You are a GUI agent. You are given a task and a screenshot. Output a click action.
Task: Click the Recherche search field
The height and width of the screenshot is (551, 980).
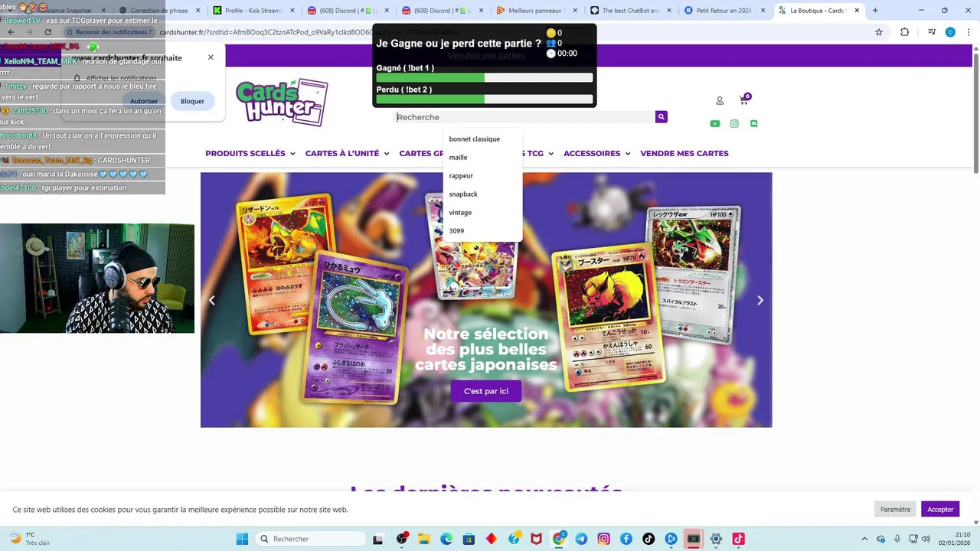(x=524, y=117)
